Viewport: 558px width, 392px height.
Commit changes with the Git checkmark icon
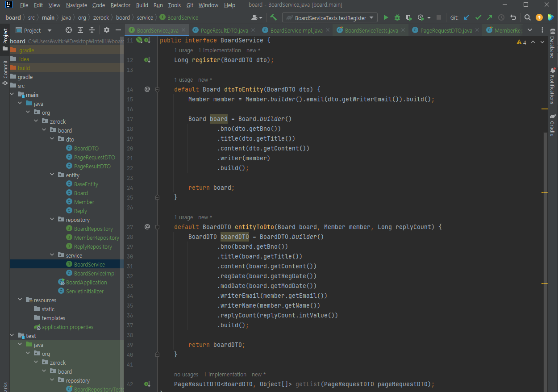(x=478, y=18)
